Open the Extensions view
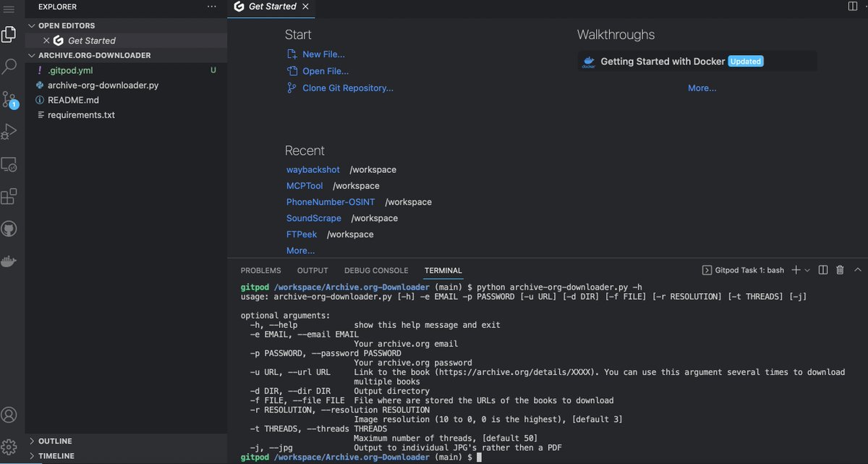 (9, 197)
